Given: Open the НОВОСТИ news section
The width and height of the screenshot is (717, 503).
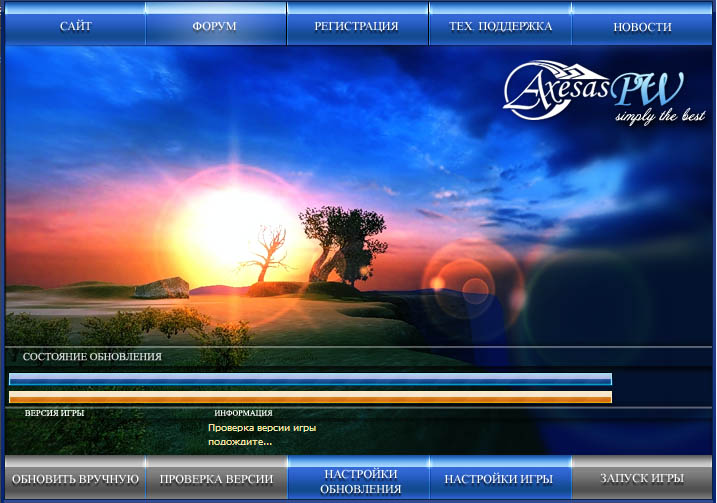Looking at the screenshot, I should 642,26.
